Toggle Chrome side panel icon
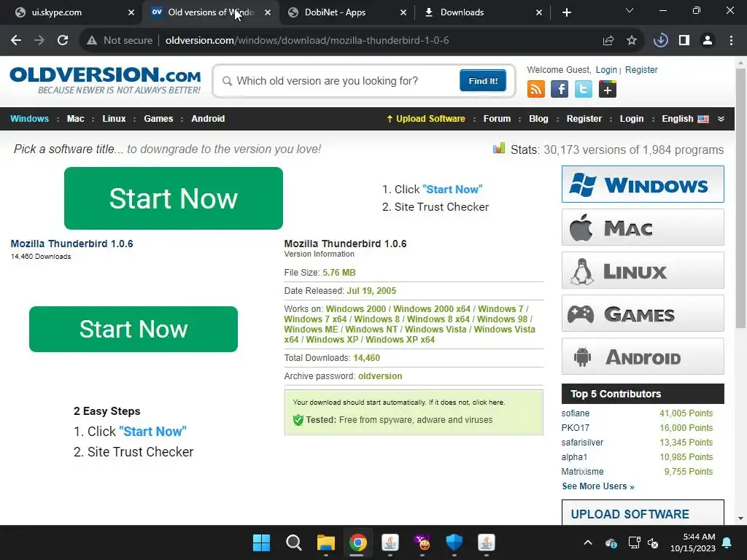The width and height of the screenshot is (747, 560). pyautogui.click(x=684, y=41)
